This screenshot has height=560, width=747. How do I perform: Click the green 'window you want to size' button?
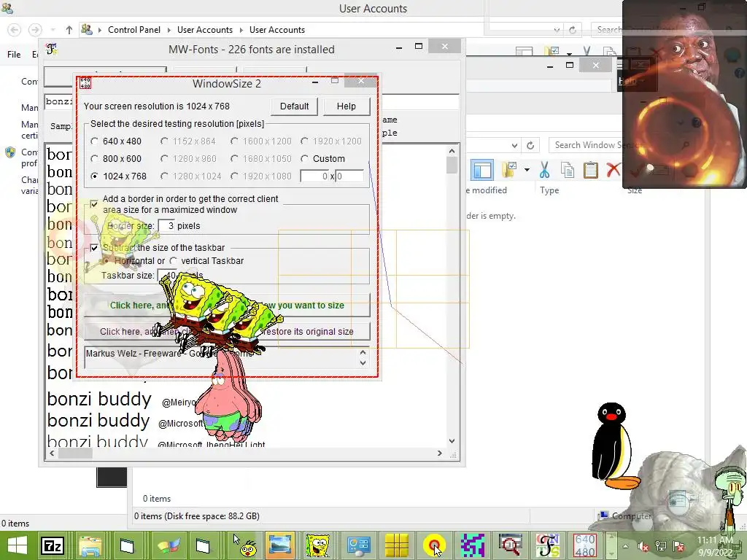tap(228, 306)
